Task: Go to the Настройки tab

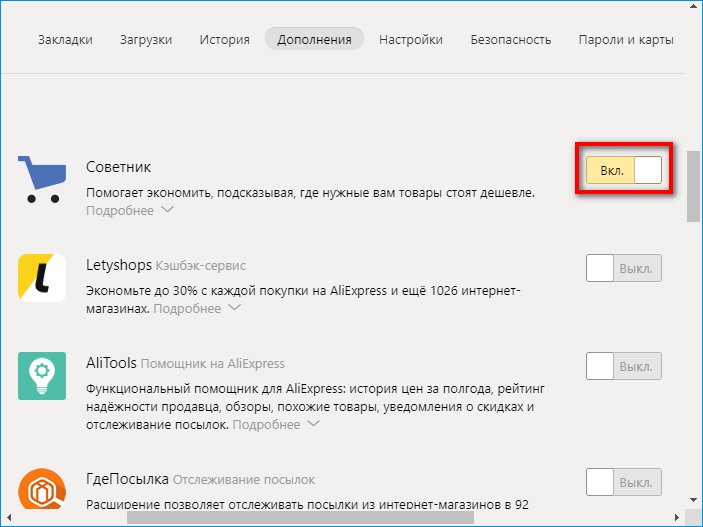Action: click(411, 39)
